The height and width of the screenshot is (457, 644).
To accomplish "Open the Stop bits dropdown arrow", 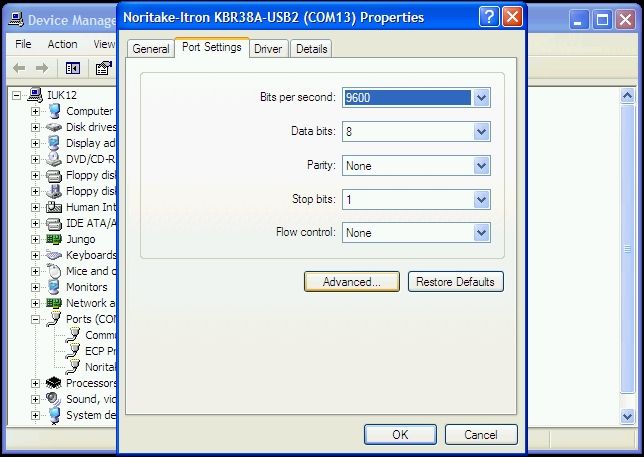I will (481, 200).
